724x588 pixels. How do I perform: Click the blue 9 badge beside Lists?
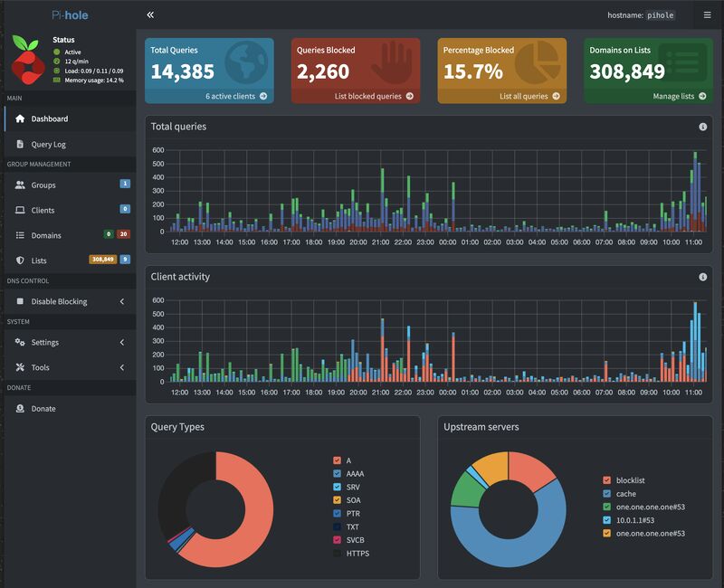click(x=125, y=260)
